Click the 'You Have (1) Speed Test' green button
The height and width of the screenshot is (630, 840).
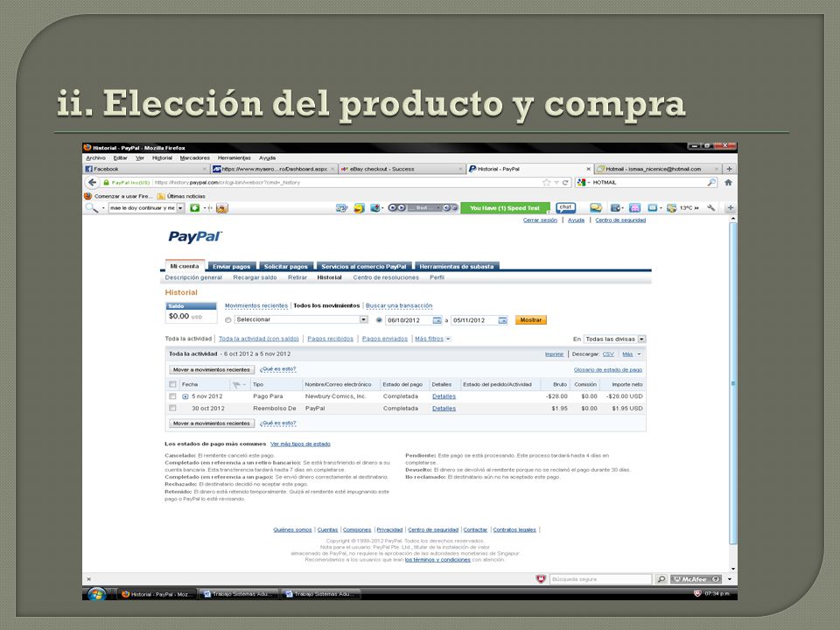pos(505,208)
